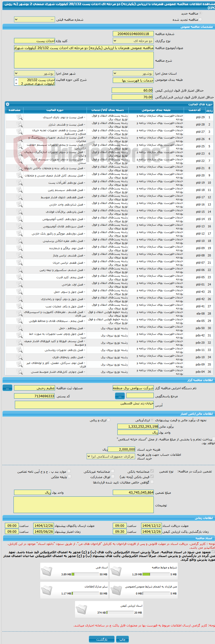The width and height of the screenshot is (215, 644).
Task: Open view icon for row ptd-26
Action: point(19,139)
